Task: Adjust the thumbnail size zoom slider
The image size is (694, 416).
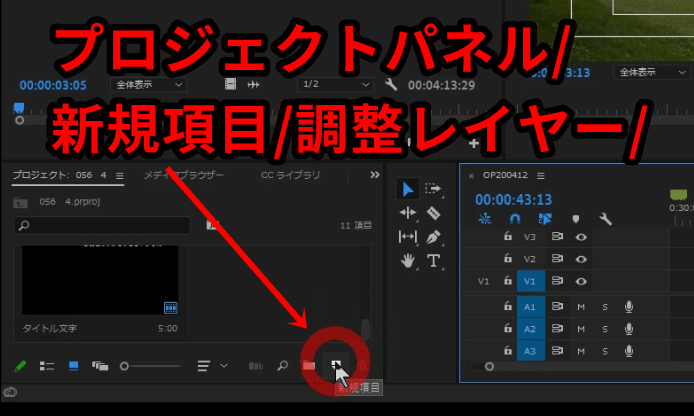Action: pyautogui.click(x=125, y=366)
